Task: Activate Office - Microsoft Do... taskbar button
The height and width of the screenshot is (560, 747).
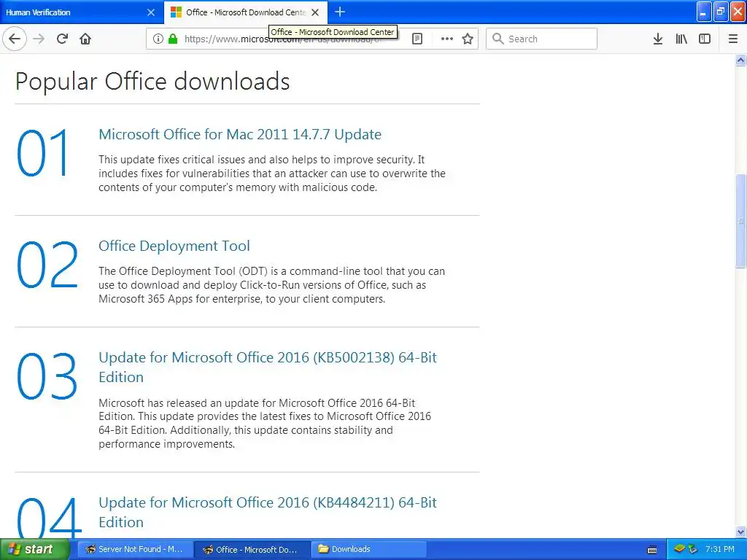Action: coord(252,549)
